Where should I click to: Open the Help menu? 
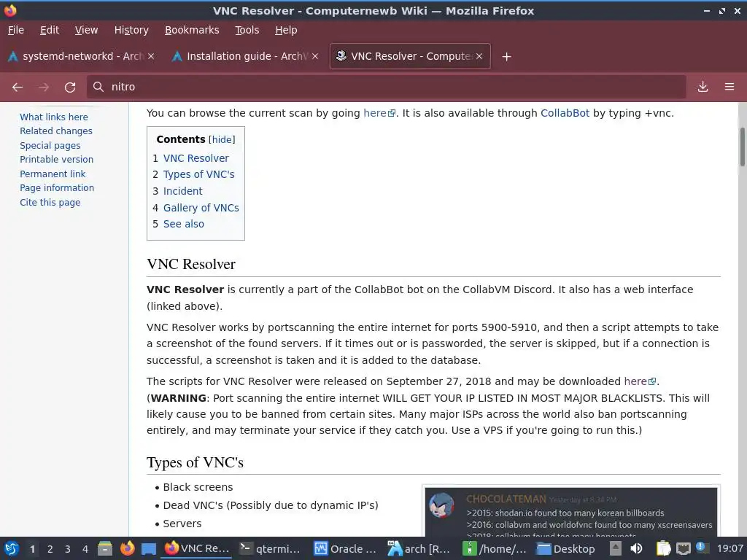[x=286, y=30]
